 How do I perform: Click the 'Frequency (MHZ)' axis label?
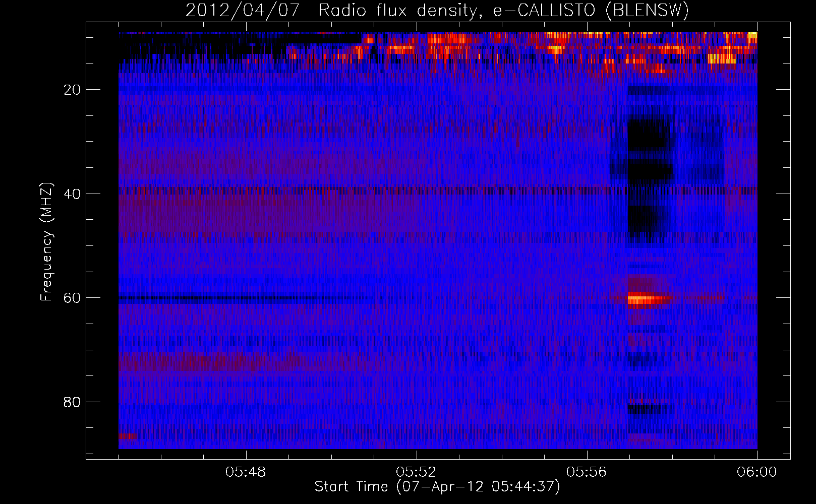point(46,242)
